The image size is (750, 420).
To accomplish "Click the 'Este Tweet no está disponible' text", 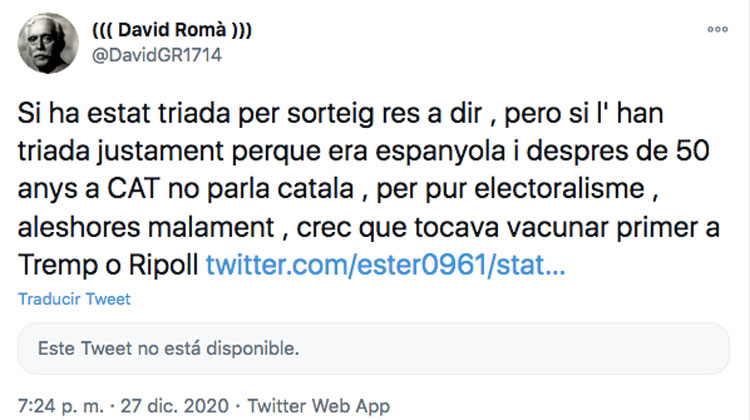I will pos(167,351).
